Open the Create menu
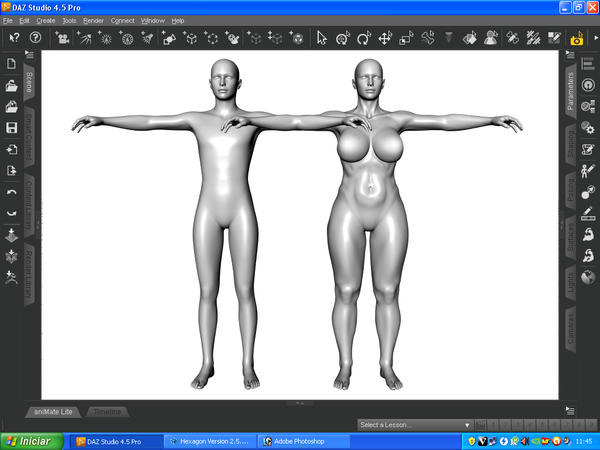This screenshot has height=450, width=600. 46,20
